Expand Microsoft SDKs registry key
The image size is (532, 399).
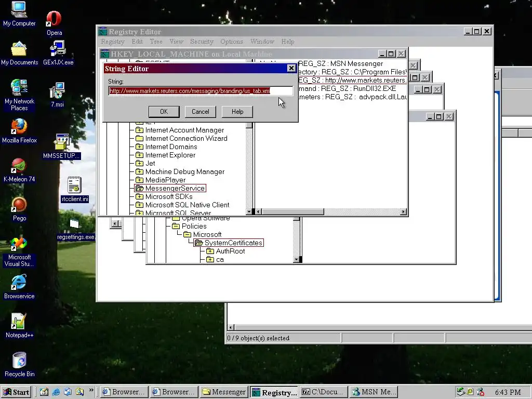139,196
